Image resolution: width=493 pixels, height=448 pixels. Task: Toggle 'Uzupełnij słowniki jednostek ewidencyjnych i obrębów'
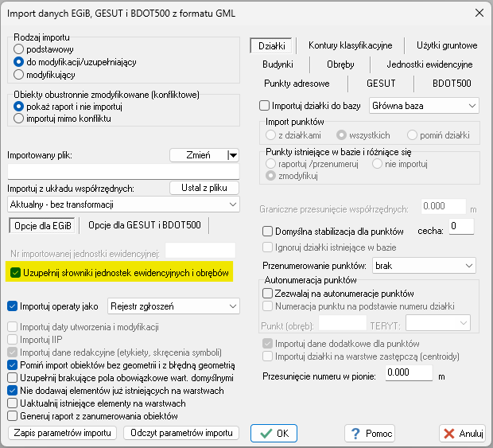14,273
